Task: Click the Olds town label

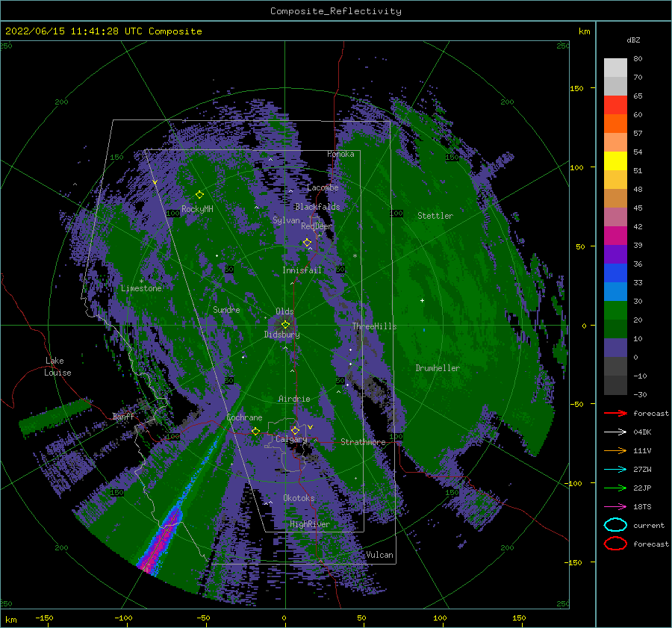Action: (x=284, y=311)
